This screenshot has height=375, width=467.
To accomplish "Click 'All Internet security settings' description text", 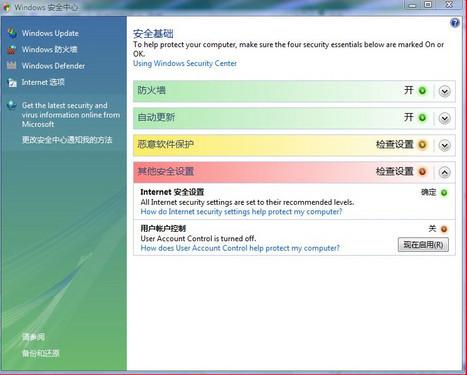I will click(247, 202).
